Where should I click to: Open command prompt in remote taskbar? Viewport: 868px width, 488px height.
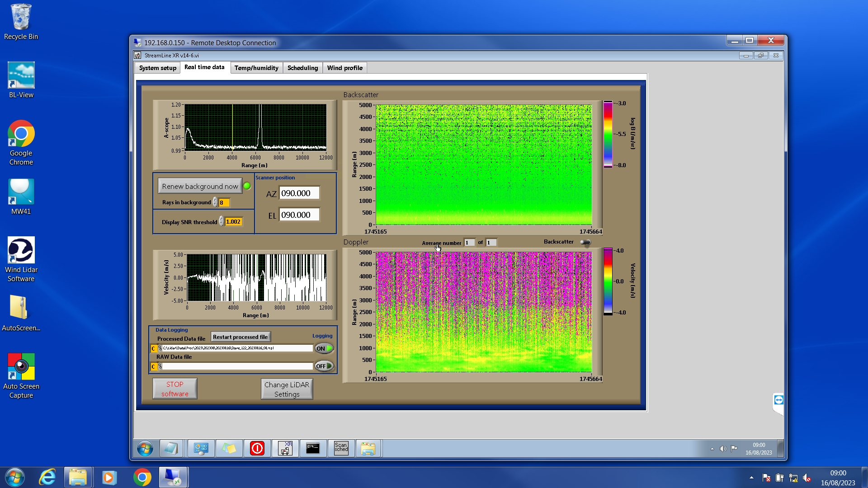(x=313, y=448)
